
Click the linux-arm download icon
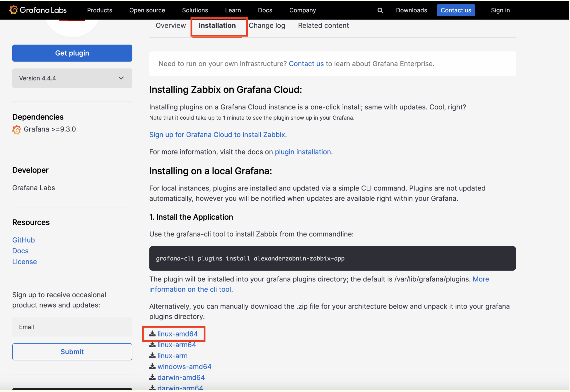coord(152,355)
